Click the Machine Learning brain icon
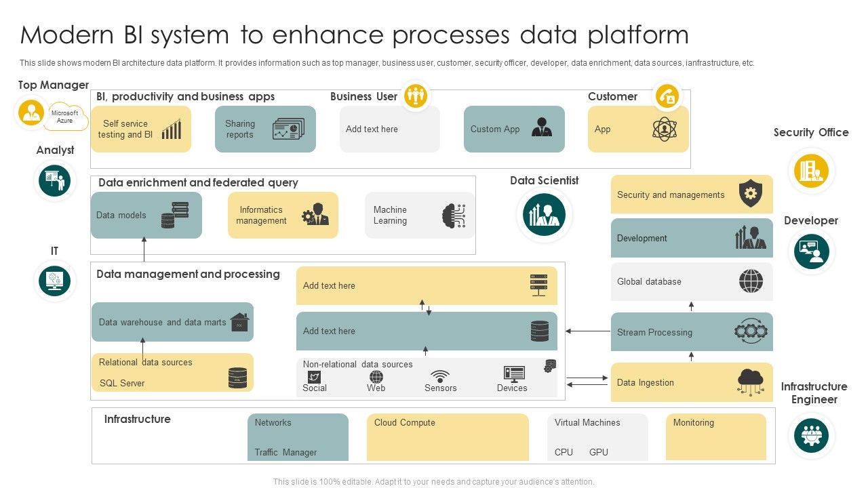This screenshot has width=868, height=488. point(454,216)
